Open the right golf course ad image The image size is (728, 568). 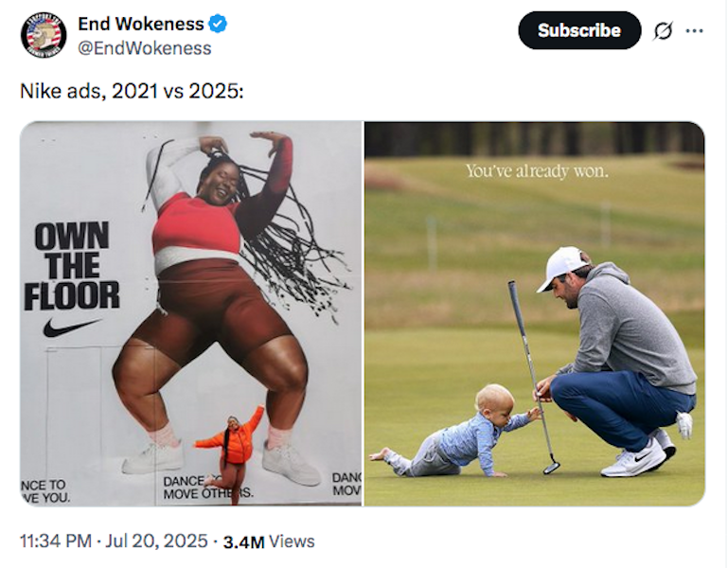(534, 313)
